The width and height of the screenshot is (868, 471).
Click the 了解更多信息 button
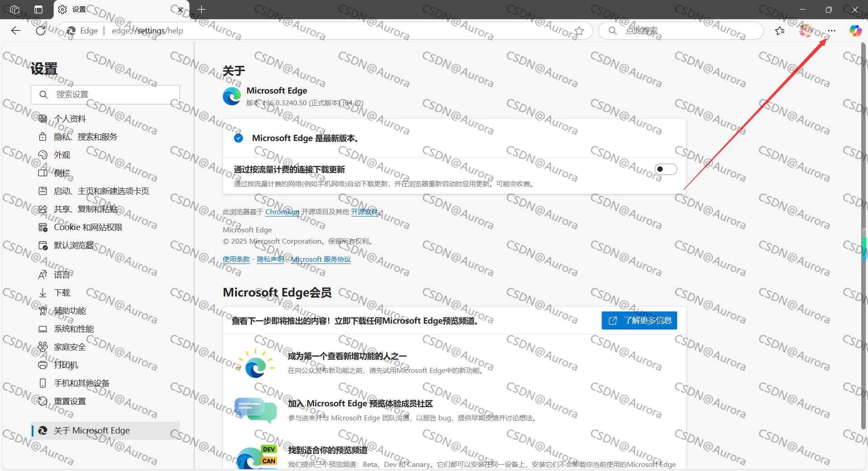pyautogui.click(x=639, y=320)
